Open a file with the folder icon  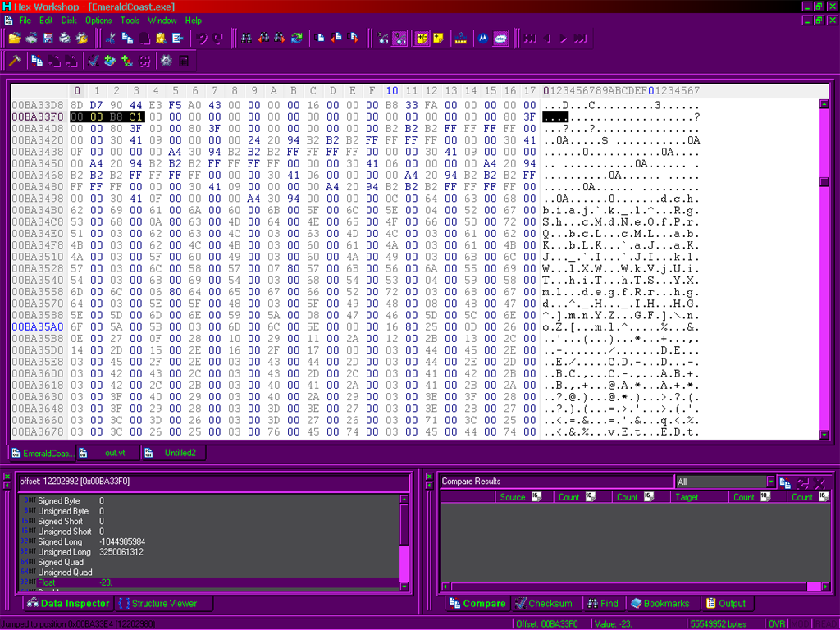click(x=15, y=38)
